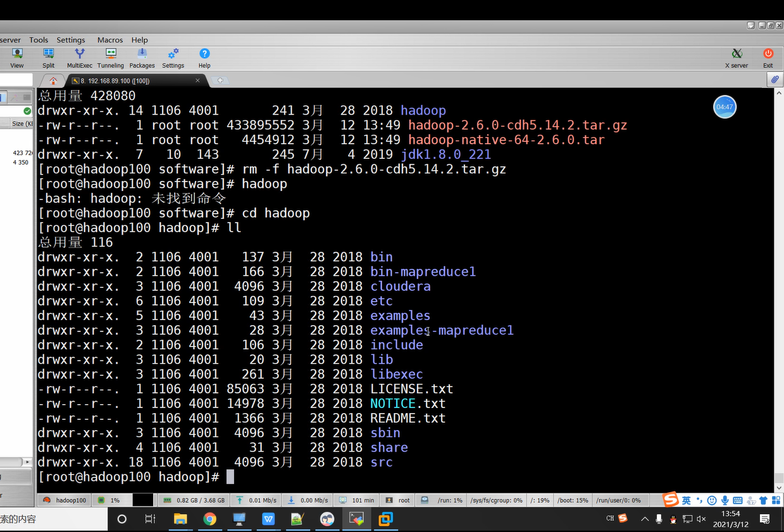Open the Settings menu
The width and height of the screenshot is (784, 532).
pos(71,40)
